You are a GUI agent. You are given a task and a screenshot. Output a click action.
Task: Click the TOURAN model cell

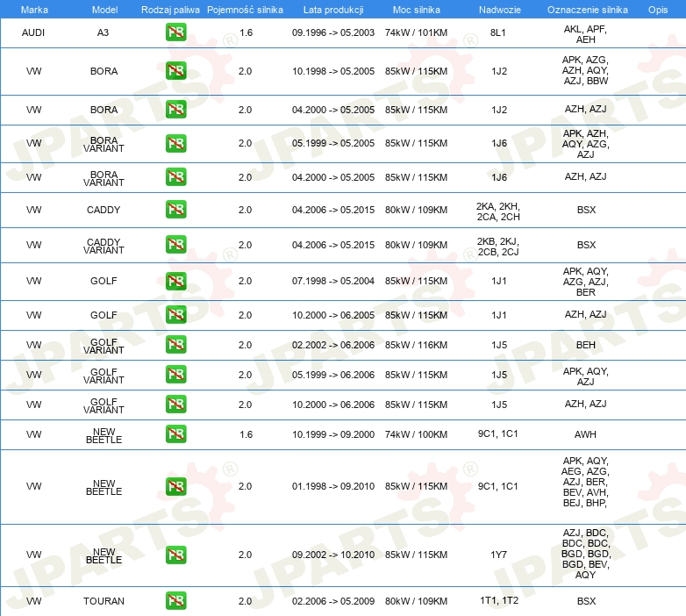(x=104, y=601)
